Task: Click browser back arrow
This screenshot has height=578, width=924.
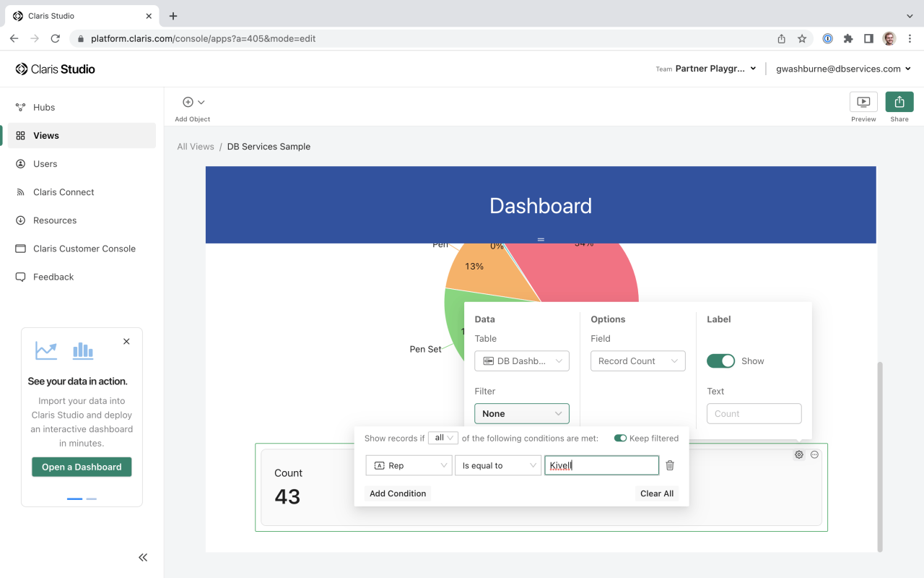Action: (14, 38)
